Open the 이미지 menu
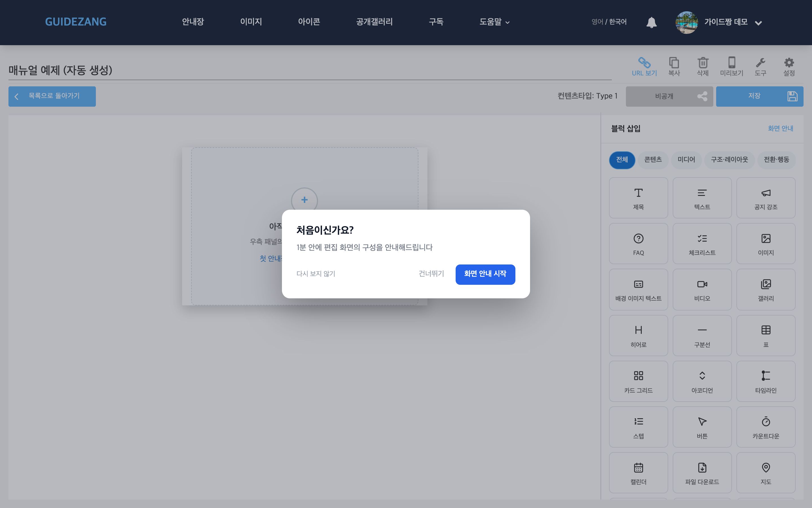The image size is (812, 508). (251, 22)
